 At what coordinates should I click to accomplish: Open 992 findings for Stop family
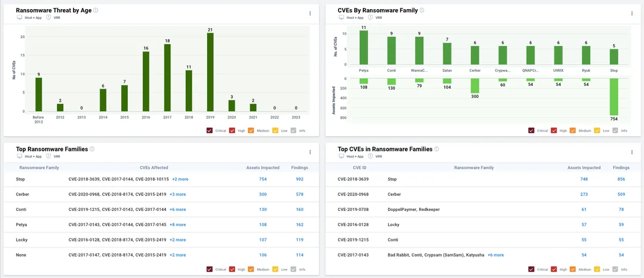299,179
